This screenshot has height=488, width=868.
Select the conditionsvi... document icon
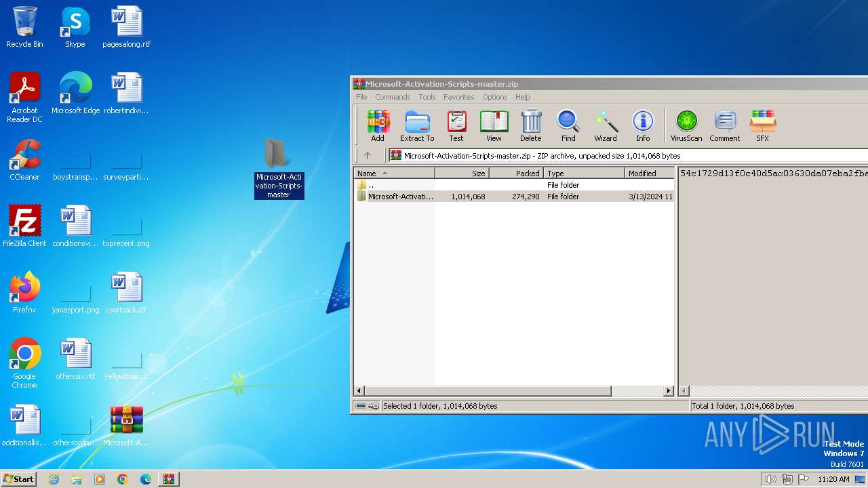(x=75, y=226)
